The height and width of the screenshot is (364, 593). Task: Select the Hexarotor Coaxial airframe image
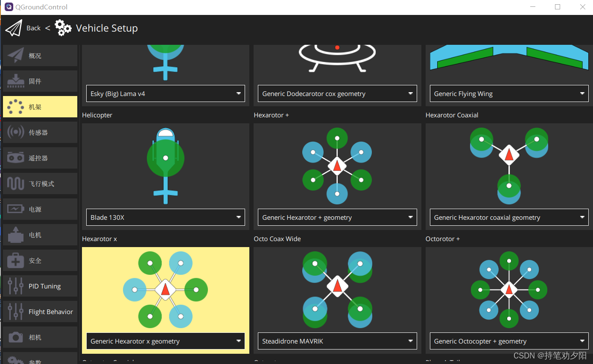pyautogui.click(x=509, y=166)
